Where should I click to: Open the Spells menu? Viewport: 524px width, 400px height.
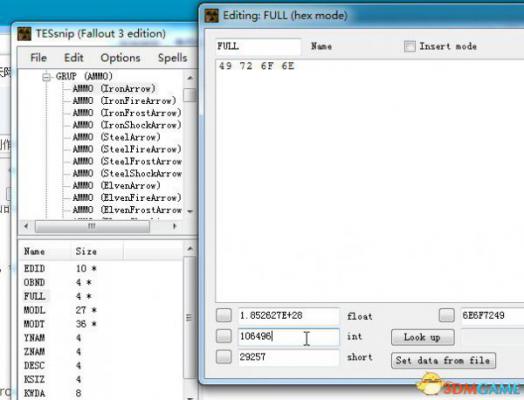point(172,58)
